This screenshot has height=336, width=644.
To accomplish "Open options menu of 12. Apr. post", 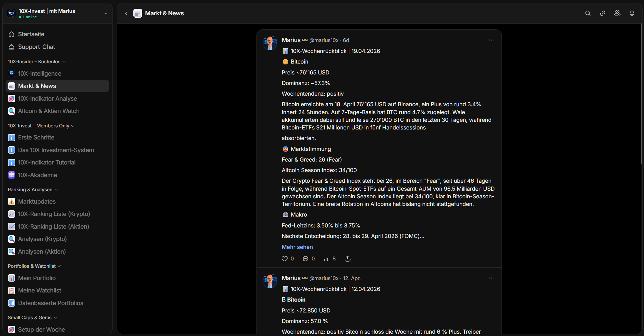I will 491,278.
